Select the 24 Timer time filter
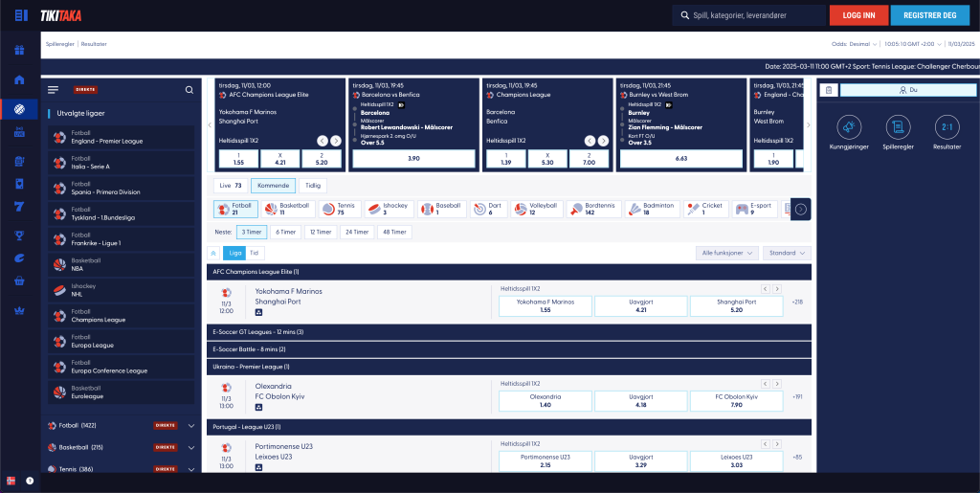980x493 pixels. pos(357,232)
